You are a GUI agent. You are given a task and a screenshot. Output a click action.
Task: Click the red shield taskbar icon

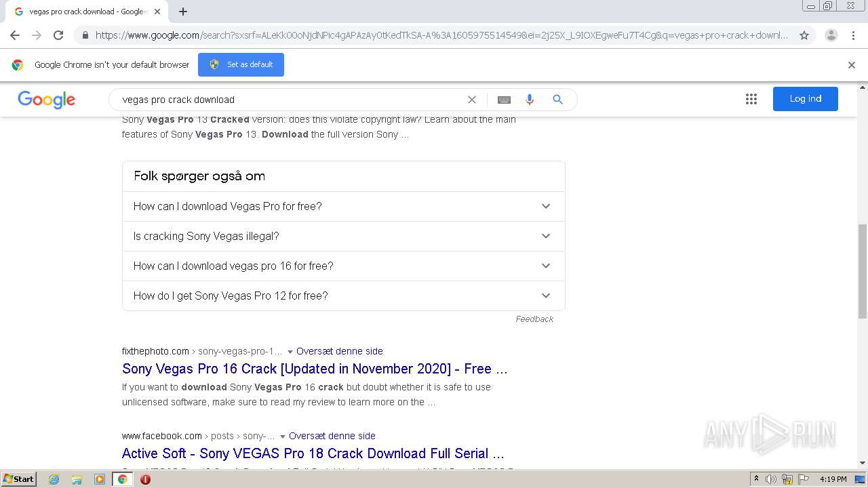[145, 479]
